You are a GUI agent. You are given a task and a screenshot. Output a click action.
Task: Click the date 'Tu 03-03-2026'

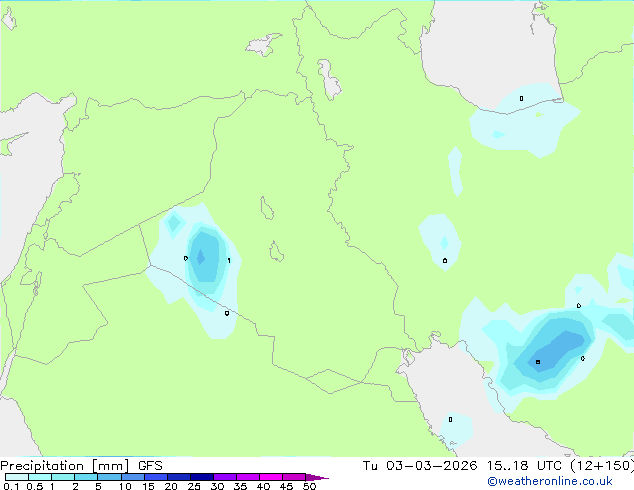(x=420, y=466)
